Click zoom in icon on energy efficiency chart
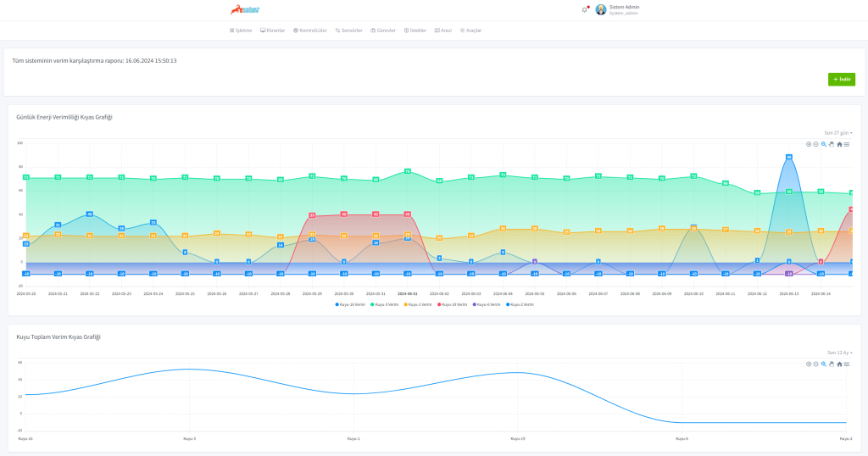 pyautogui.click(x=809, y=144)
